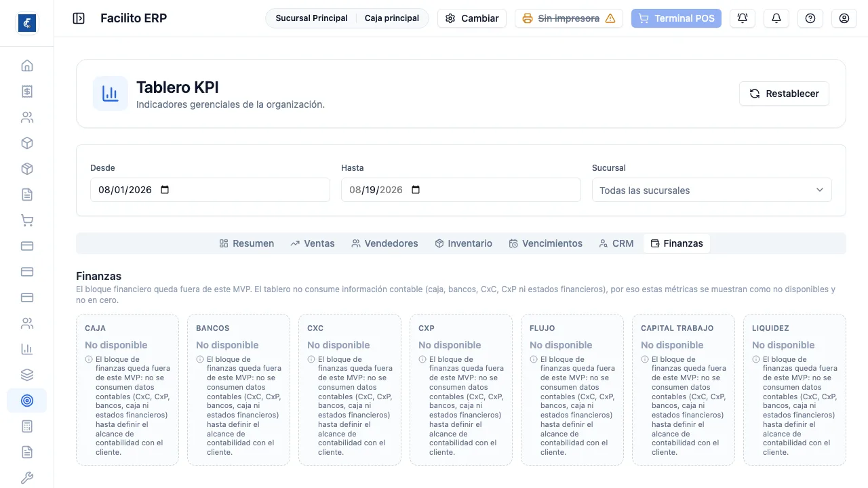Click the ringing alert bell icon

coord(743,18)
